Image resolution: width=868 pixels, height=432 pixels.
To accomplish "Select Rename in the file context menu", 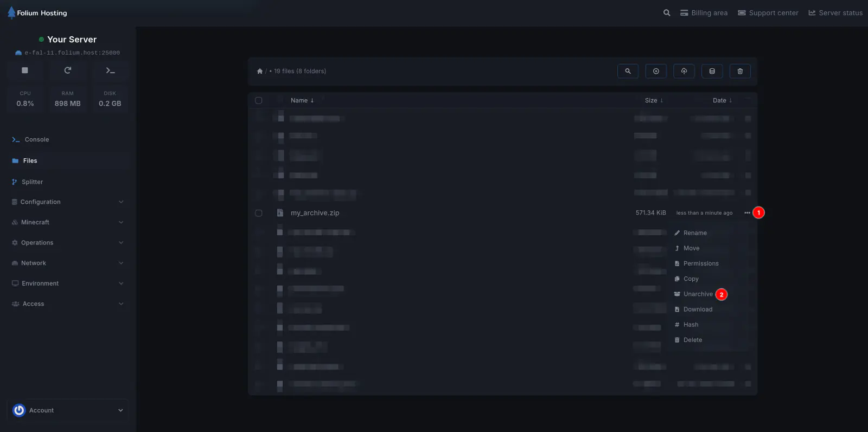I will pyautogui.click(x=694, y=233).
